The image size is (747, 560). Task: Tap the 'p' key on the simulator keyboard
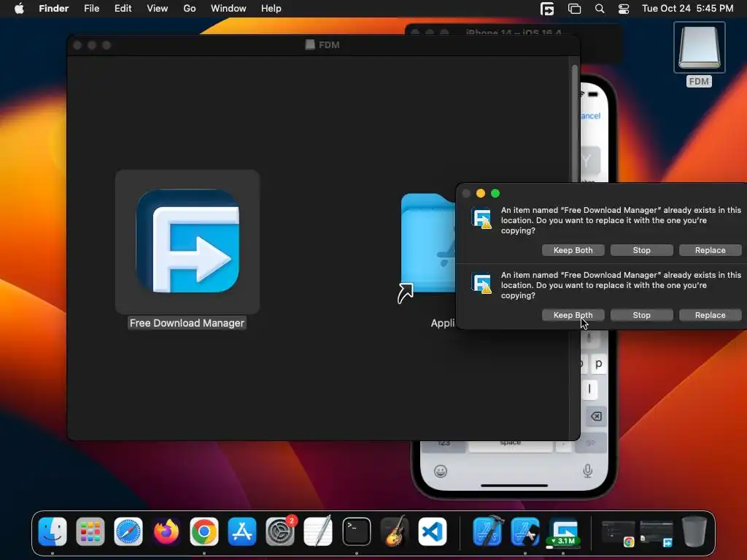point(598,364)
